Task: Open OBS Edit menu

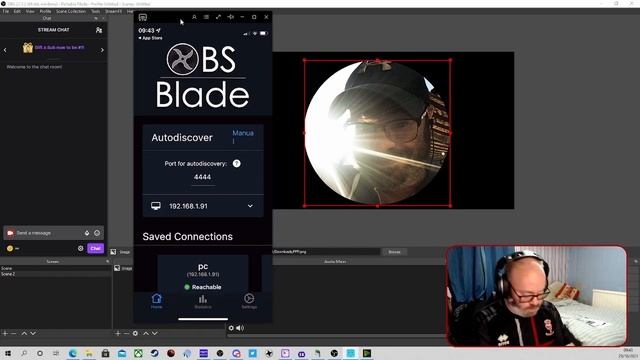Action: click(17, 11)
